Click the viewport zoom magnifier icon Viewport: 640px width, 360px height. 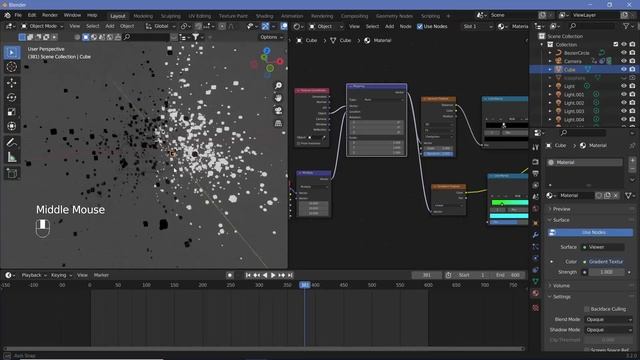278,86
